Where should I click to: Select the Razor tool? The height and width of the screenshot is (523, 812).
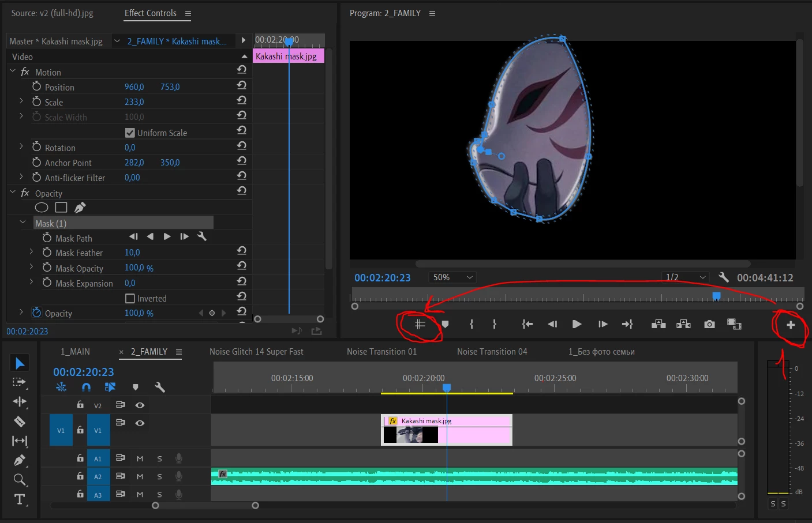19,422
